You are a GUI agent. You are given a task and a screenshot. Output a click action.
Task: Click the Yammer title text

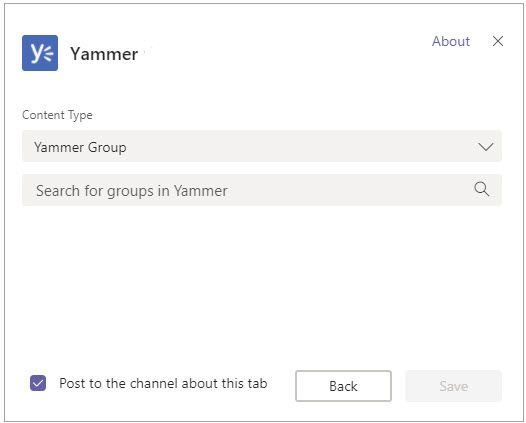(x=104, y=54)
